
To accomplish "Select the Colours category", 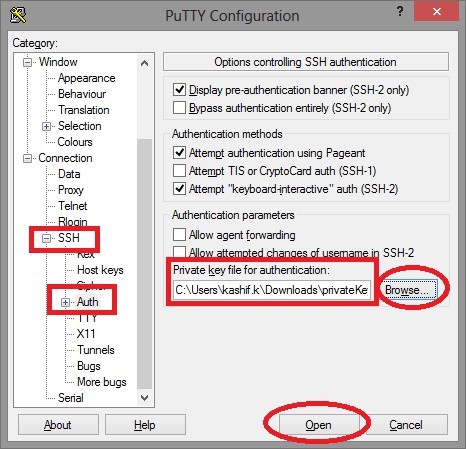I will pos(75,142).
